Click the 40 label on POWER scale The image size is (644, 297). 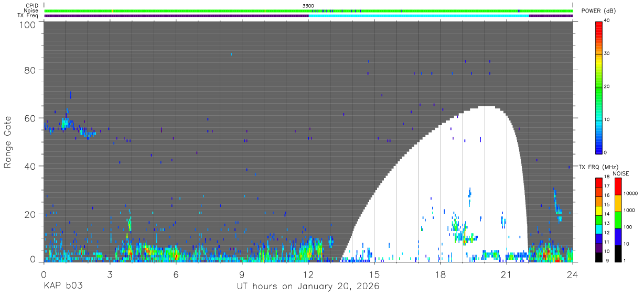coord(607,21)
